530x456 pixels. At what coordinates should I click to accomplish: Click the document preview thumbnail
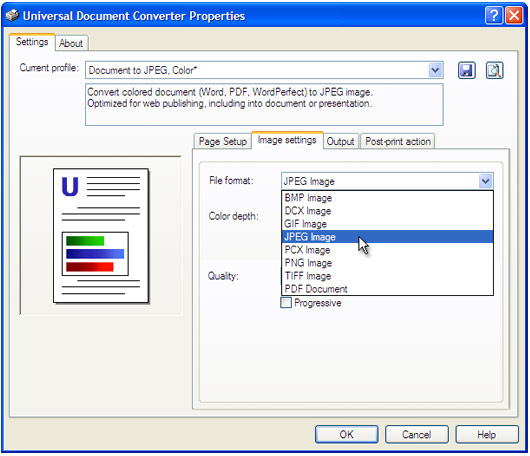click(x=101, y=236)
